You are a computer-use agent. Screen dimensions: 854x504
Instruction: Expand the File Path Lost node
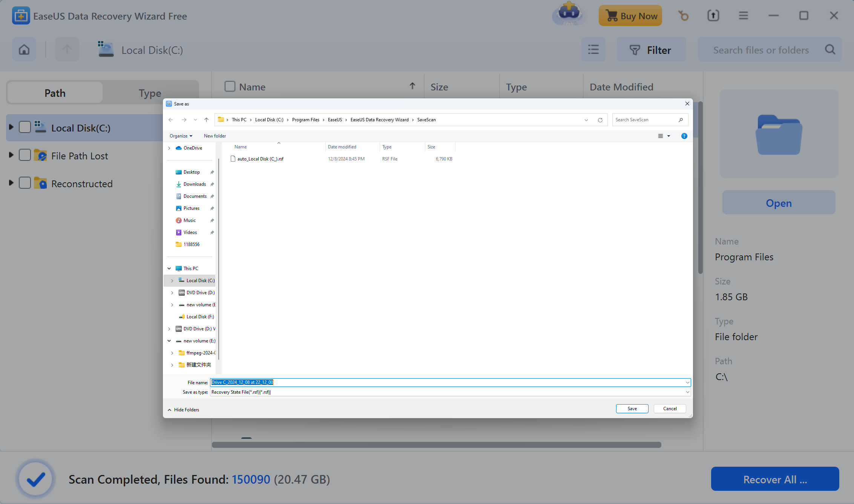point(11,155)
